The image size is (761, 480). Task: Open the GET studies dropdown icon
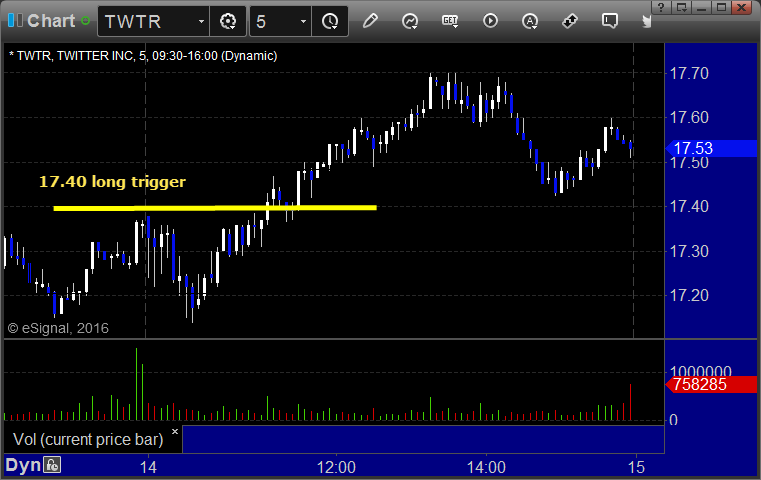[x=450, y=21]
